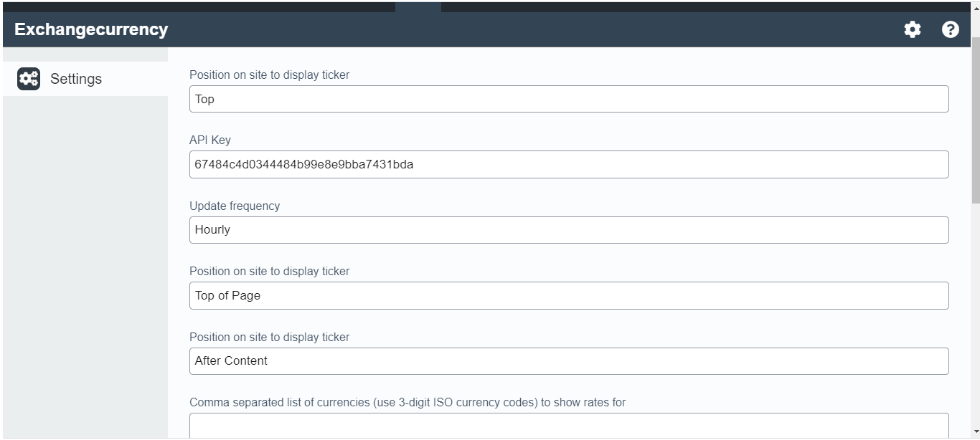Select the Settings tab label in sidebar
This screenshot has height=440, width=980.
pos(76,79)
